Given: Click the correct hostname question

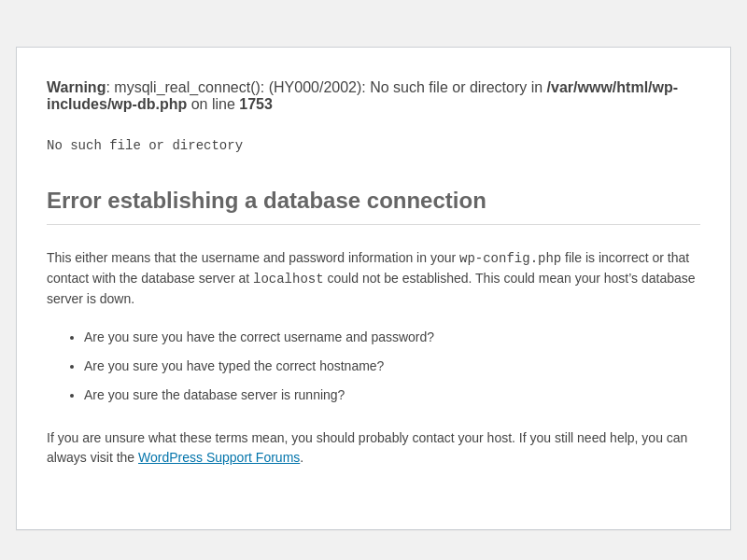Looking at the screenshot, I should coord(233,366).
